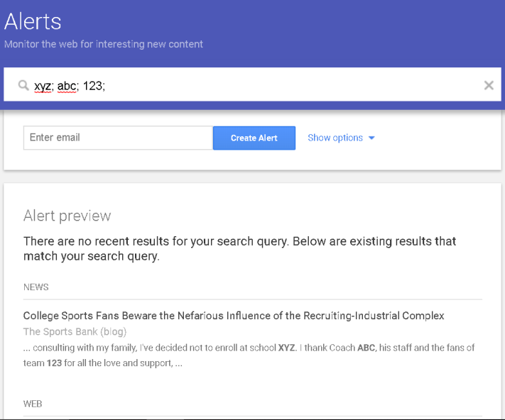Click the Alert preview heading
The height and width of the screenshot is (420, 505).
67,216
